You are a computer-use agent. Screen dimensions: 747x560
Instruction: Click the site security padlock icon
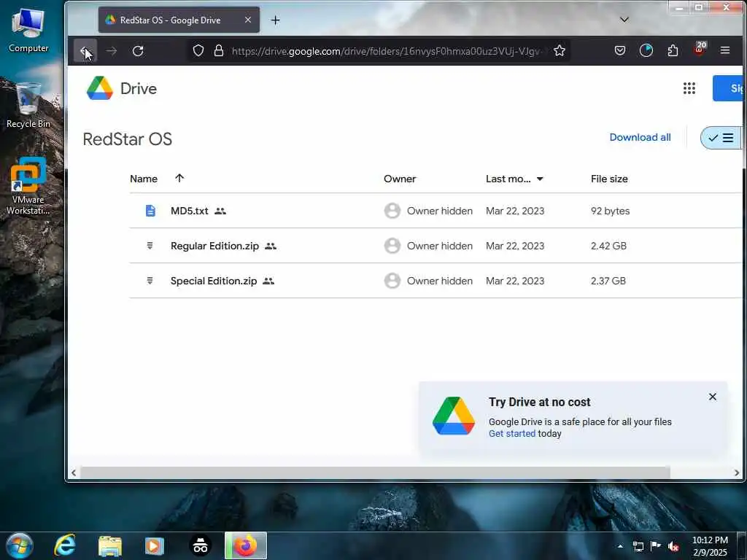point(219,50)
